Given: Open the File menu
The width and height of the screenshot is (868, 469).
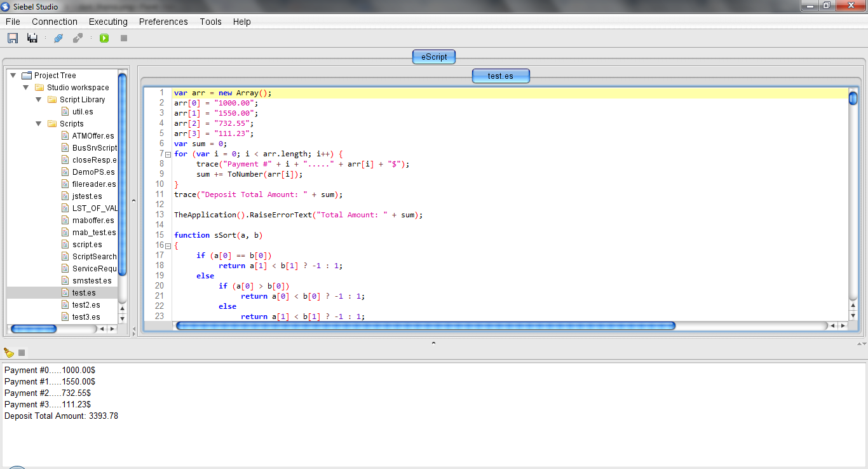Looking at the screenshot, I should tap(13, 22).
